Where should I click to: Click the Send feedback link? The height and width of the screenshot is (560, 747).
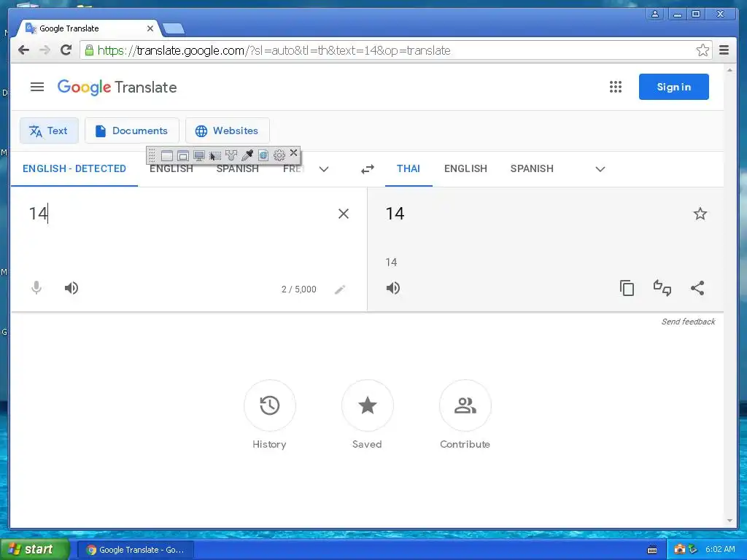coord(688,322)
